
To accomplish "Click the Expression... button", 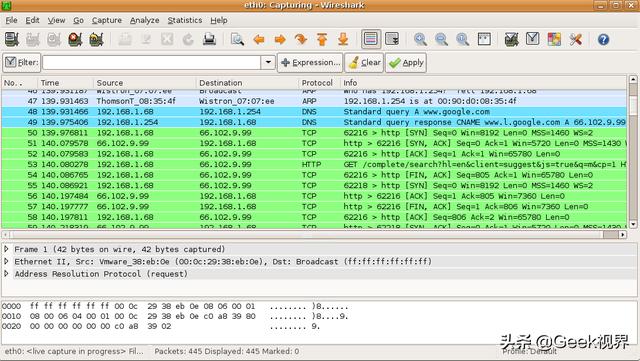I will (310, 62).
